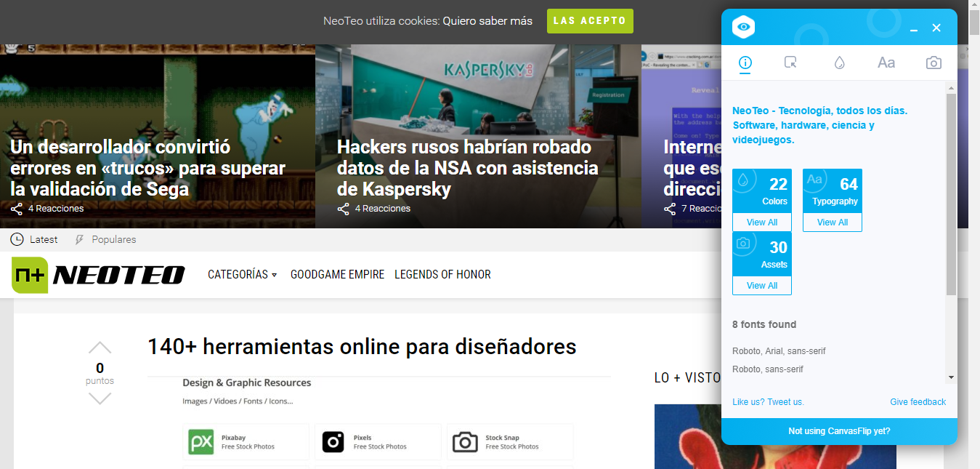Click the NeoTeo green n+ logo
The image size is (980, 469).
click(x=30, y=275)
